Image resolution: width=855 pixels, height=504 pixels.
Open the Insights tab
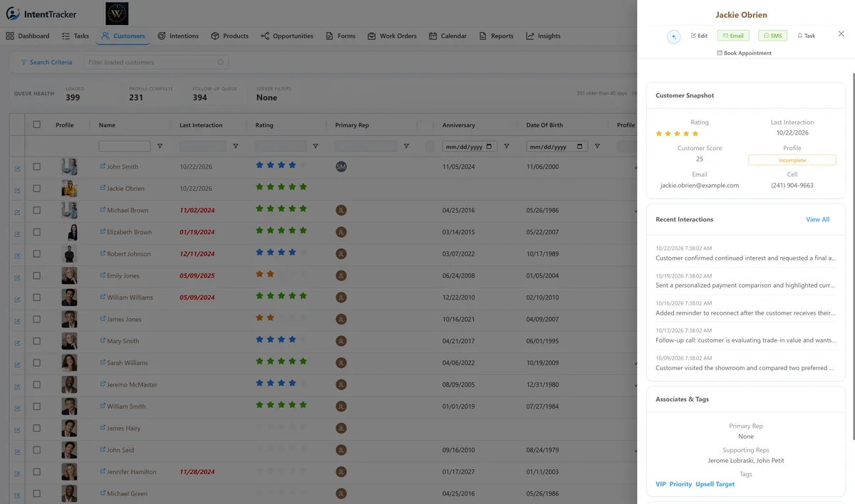[x=543, y=36]
